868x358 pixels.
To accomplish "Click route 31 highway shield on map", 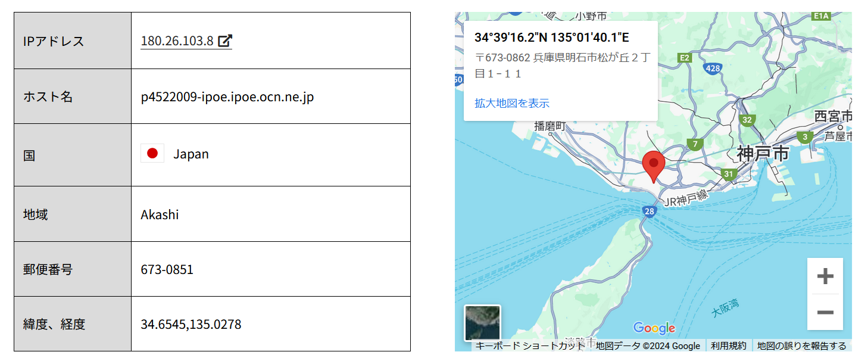I will pyautogui.click(x=729, y=174).
